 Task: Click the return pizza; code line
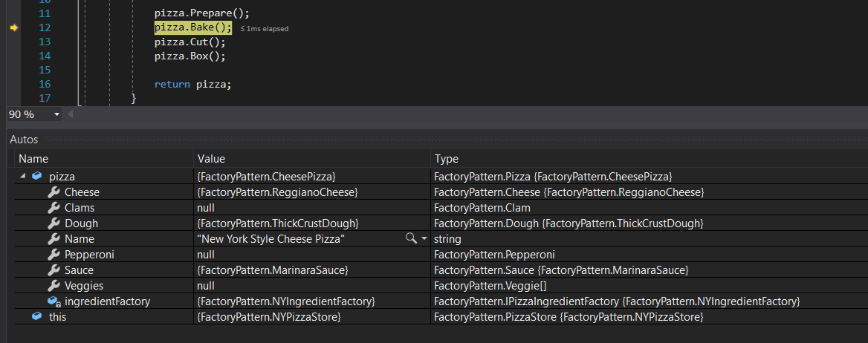tap(192, 84)
